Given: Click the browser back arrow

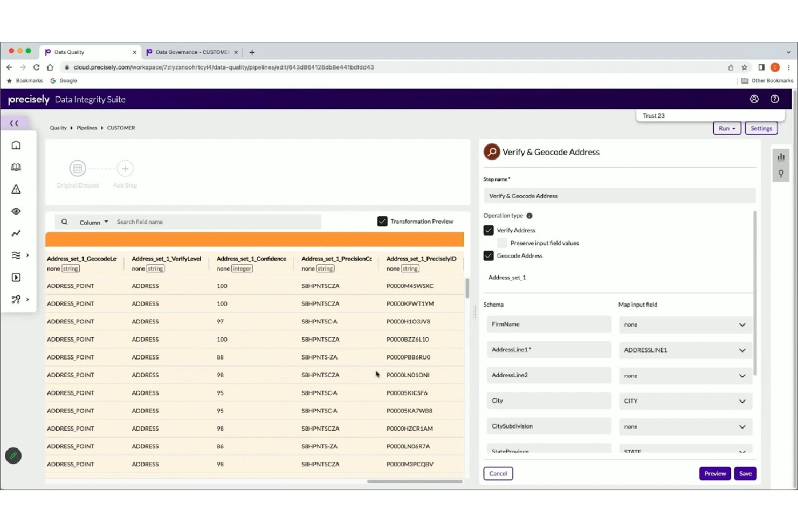Looking at the screenshot, I should coord(9,67).
